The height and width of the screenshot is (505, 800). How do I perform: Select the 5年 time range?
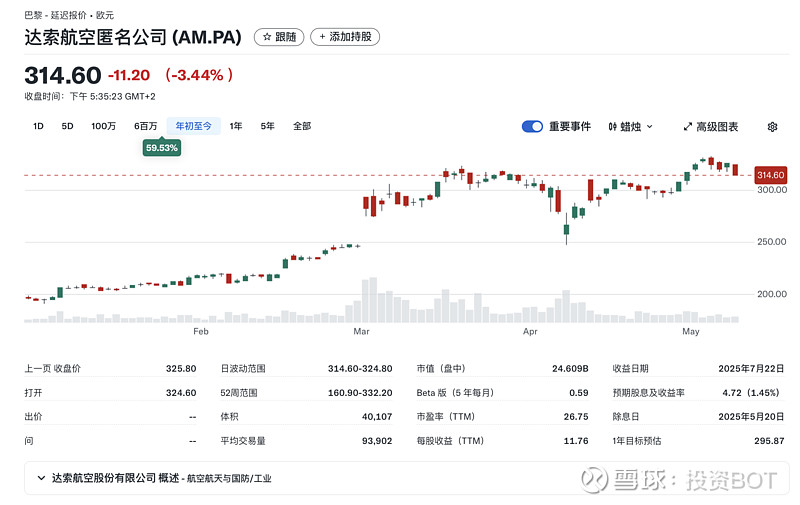(267, 126)
